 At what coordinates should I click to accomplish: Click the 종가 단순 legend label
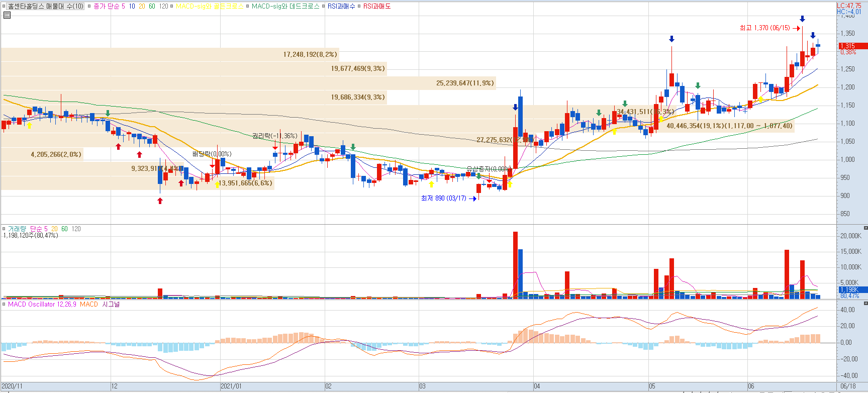click(x=106, y=7)
